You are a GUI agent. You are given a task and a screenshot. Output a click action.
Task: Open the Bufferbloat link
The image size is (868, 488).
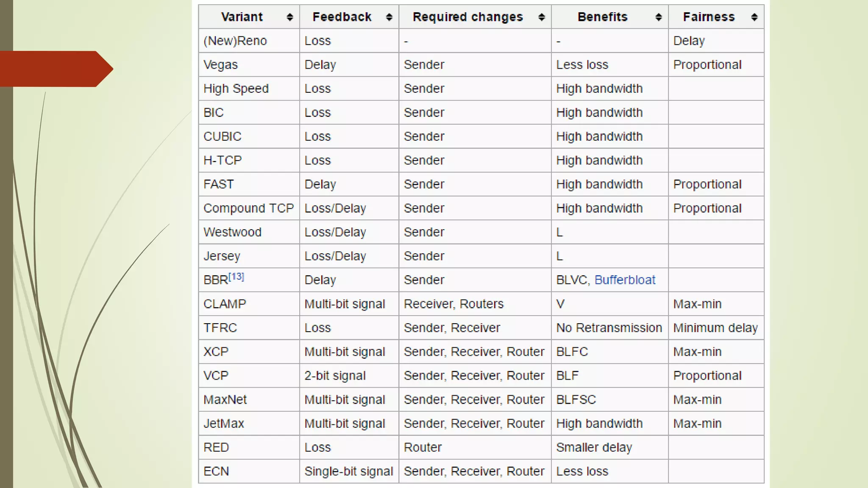point(625,280)
